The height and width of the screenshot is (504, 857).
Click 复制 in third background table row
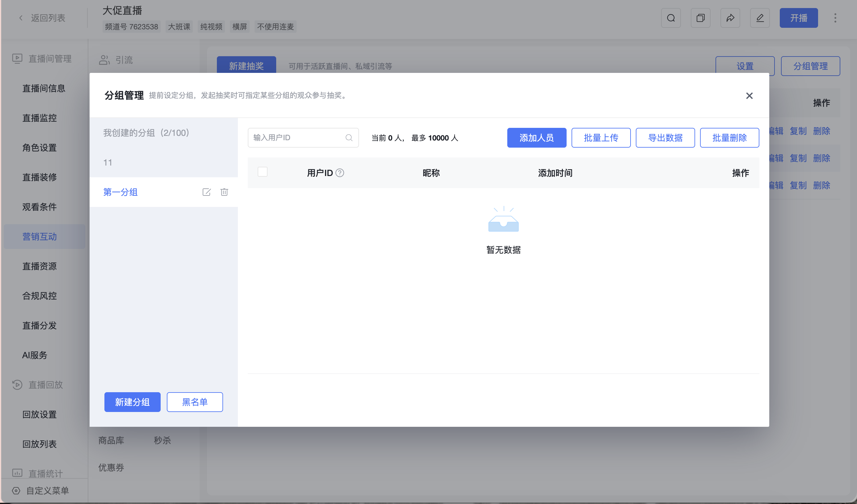pyautogui.click(x=798, y=186)
